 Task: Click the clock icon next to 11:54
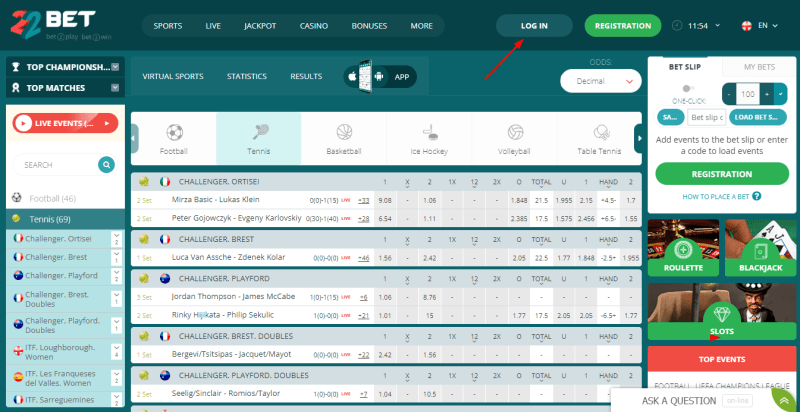coord(677,25)
